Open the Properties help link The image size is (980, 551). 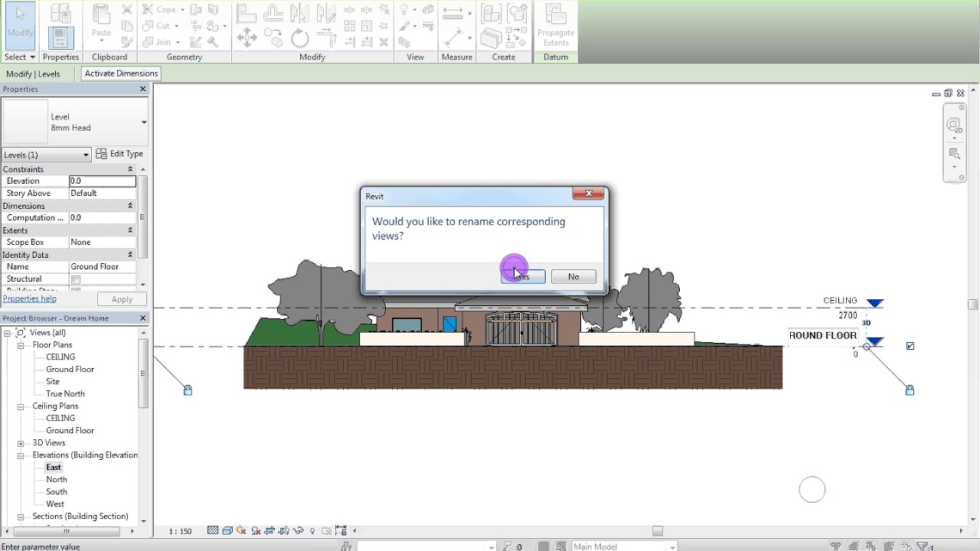click(30, 298)
